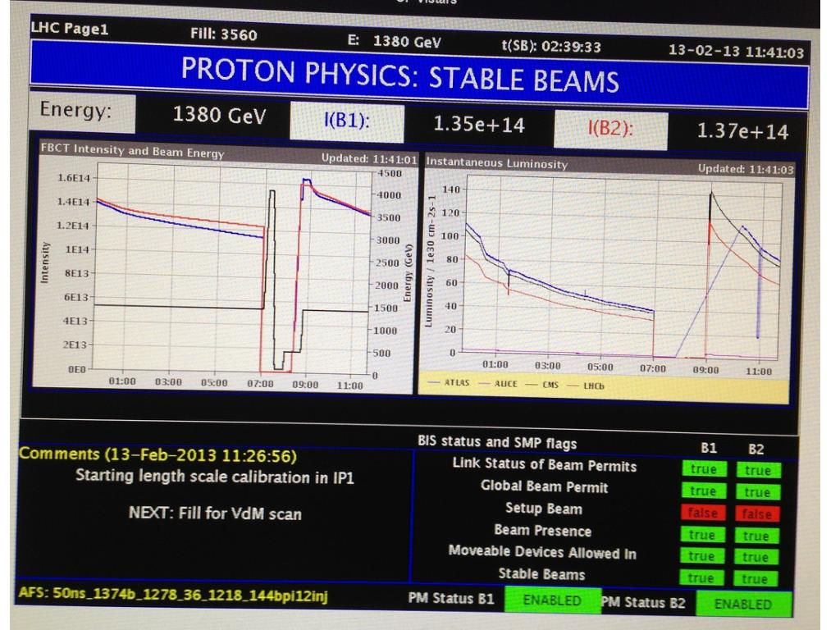The image size is (840, 630).
Task: Click the LHCb legend entry
Action: [586, 386]
